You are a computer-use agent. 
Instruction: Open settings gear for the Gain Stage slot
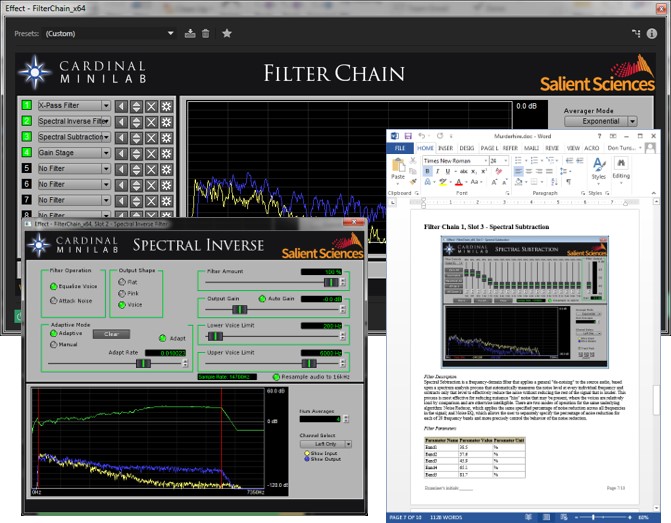pos(166,154)
